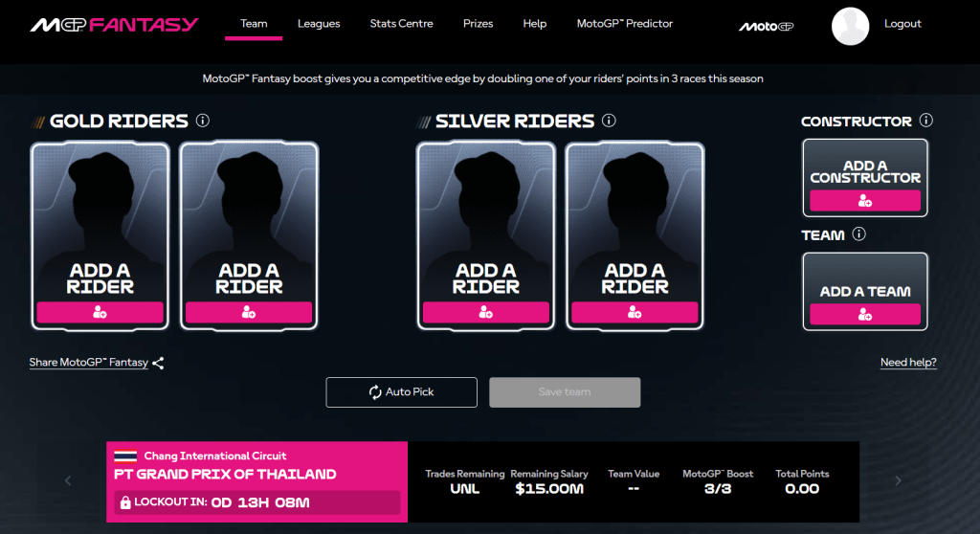The image size is (980, 534).
Task: Add a rider to second Silver slot
Action: click(x=635, y=312)
